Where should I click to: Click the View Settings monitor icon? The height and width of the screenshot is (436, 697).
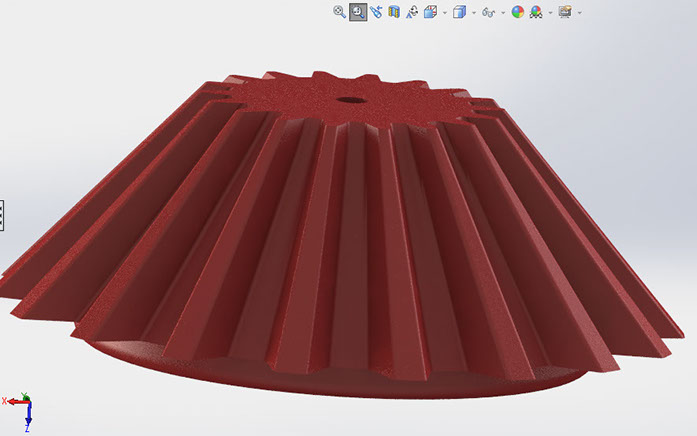click(565, 12)
